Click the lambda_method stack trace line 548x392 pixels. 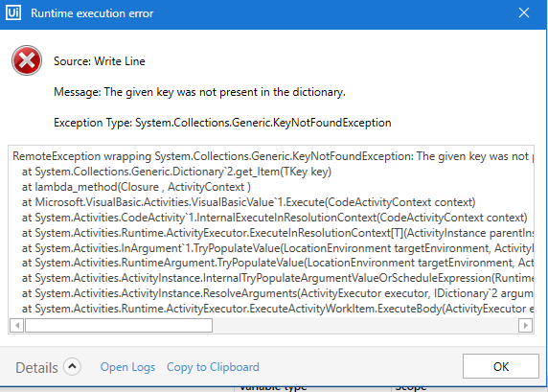(x=136, y=187)
